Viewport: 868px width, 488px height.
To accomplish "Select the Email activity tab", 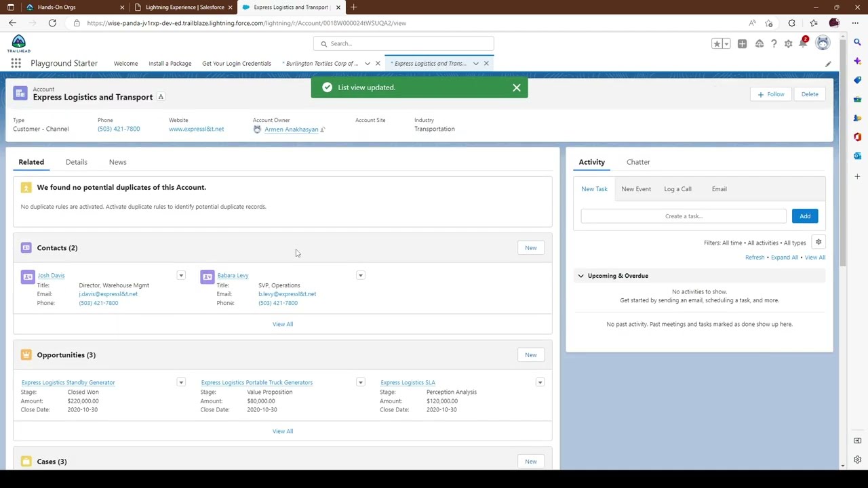I will (x=719, y=189).
